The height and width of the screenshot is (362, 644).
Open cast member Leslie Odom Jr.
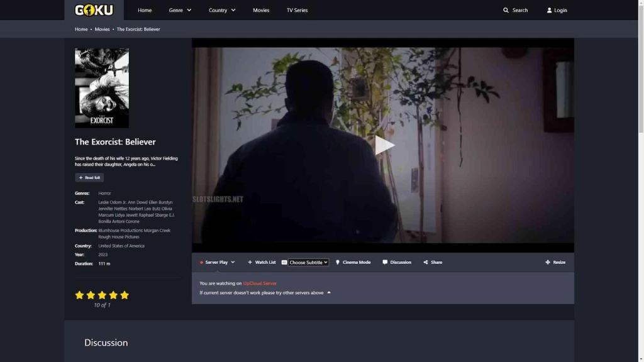pos(112,202)
